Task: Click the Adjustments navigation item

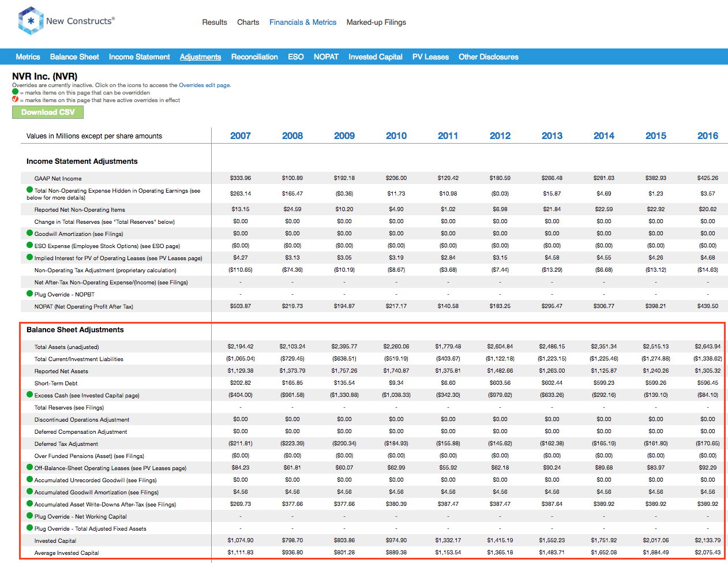Action: pyautogui.click(x=200, y=57)
